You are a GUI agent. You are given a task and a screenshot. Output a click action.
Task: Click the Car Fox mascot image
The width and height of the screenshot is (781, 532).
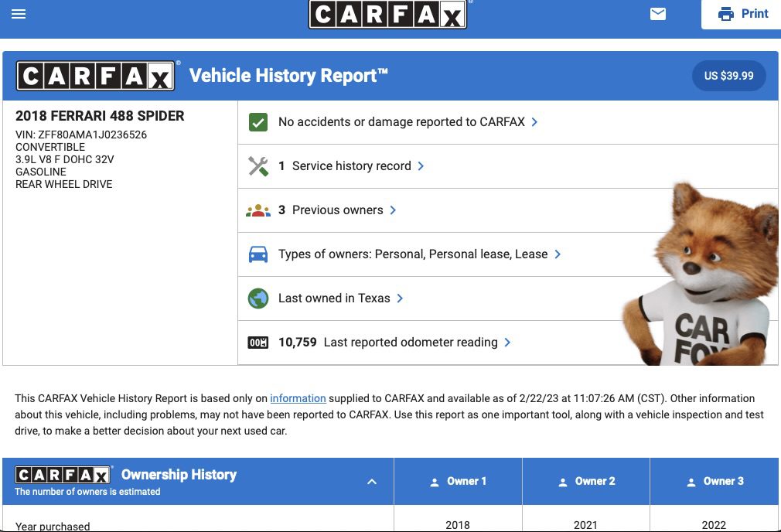[702, 275]
